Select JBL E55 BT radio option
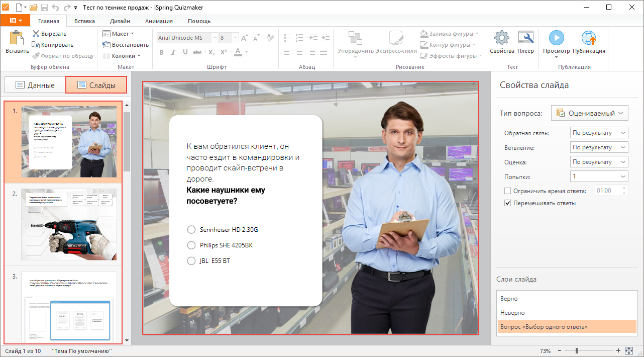 191,261
